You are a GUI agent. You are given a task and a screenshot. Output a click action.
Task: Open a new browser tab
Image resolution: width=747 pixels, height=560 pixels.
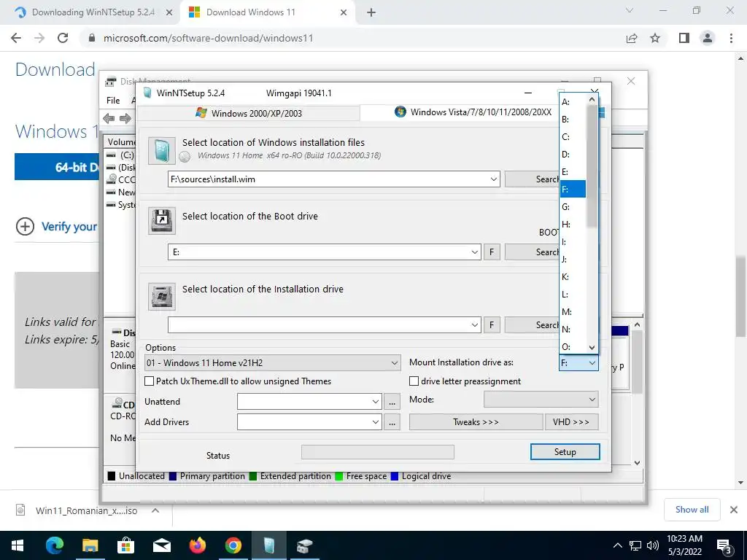(371, 13)
